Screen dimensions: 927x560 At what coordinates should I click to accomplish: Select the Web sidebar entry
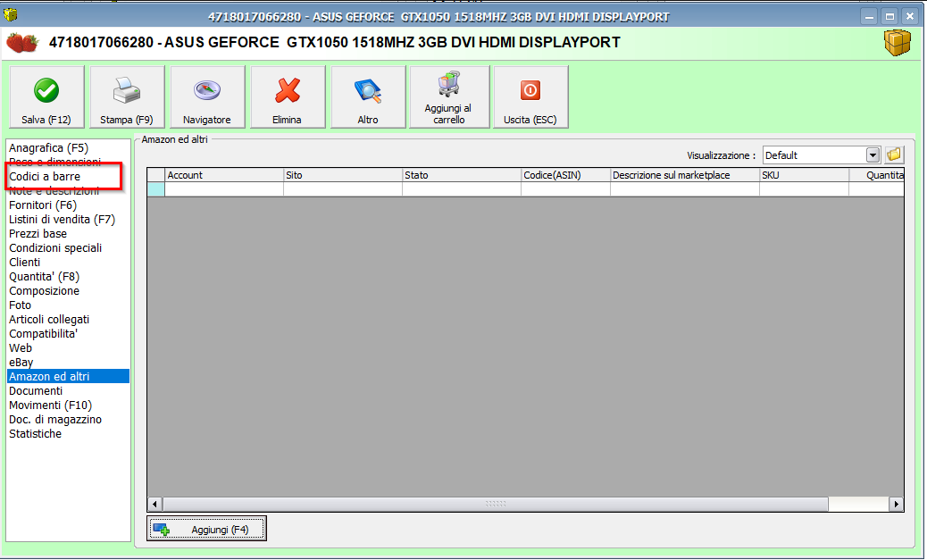[x=21, y=347]
